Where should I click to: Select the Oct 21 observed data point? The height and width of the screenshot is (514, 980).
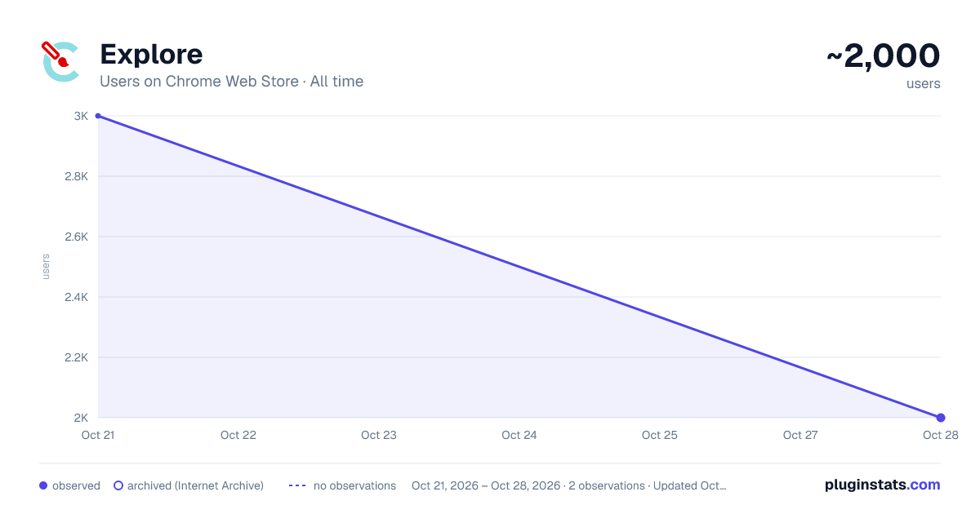[98, 116]
